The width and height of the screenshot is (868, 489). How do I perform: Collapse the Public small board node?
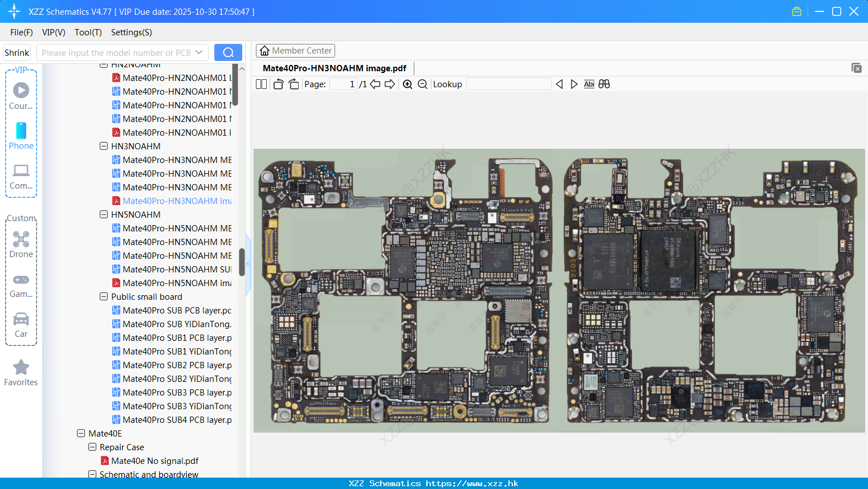coord(104,296)
